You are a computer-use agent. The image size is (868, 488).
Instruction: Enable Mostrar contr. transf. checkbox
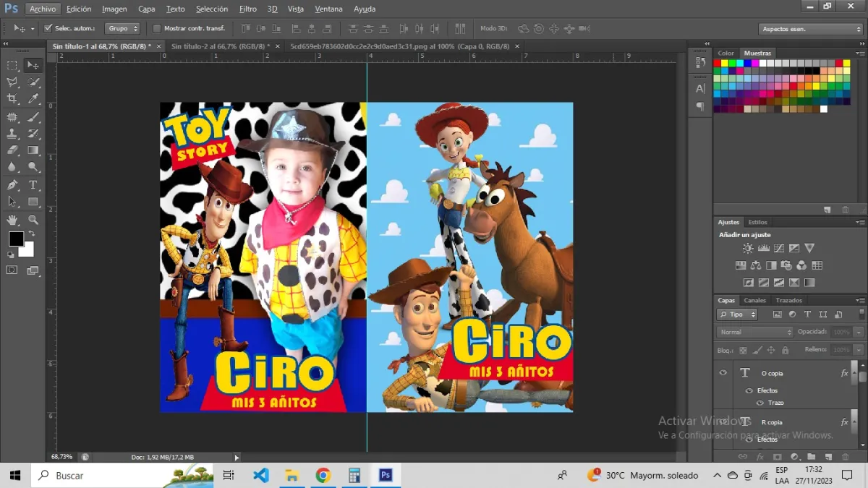coord(157,28)
